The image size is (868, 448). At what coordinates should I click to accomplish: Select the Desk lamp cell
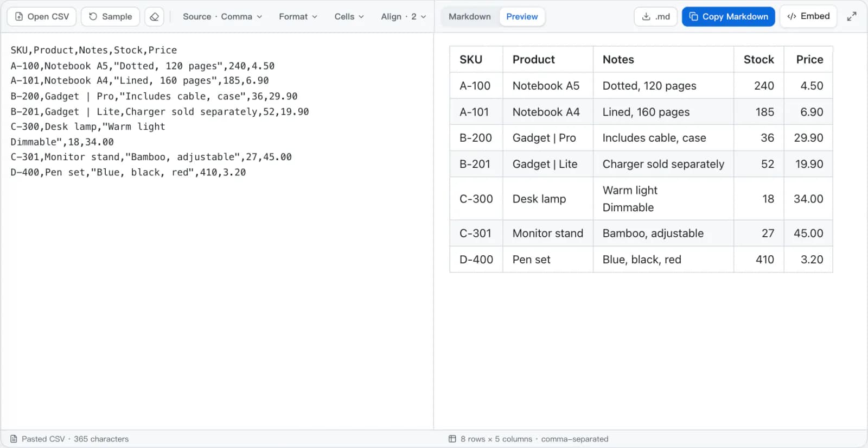click(x=548, y=199)
